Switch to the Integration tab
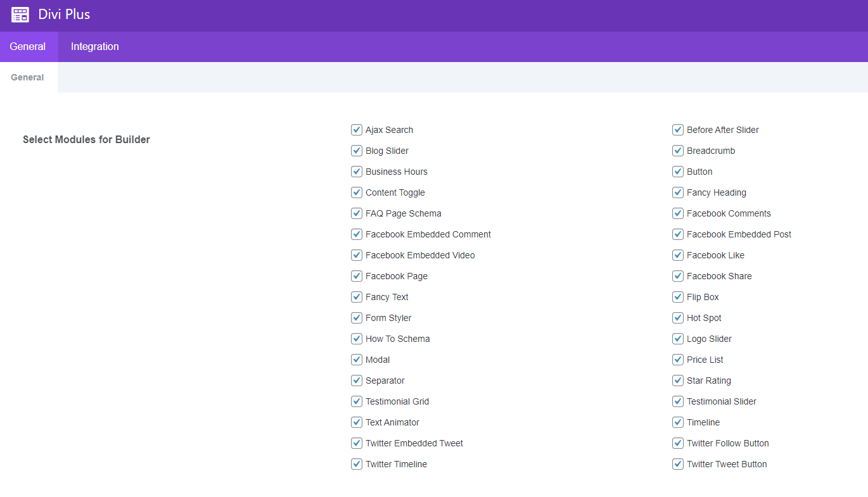Image resolution: width=868 pixels, height=497 pixels. (x=95, y=47)
